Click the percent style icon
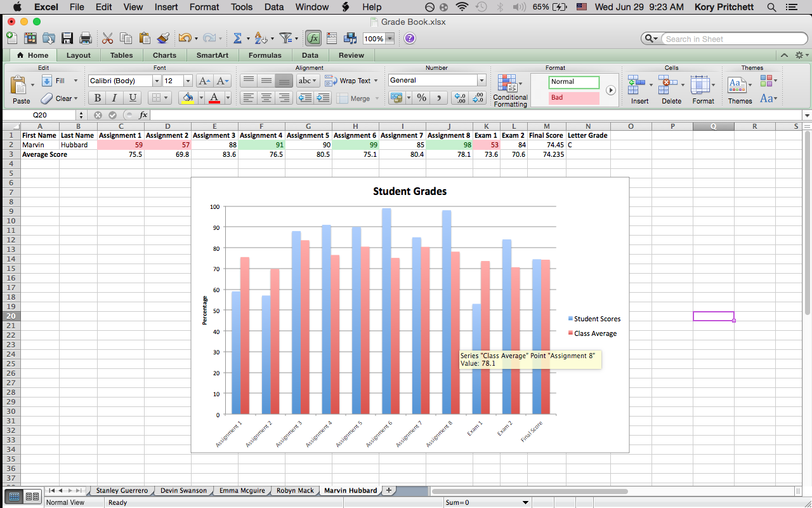This screenshot has height=508, width=812. 421,98
